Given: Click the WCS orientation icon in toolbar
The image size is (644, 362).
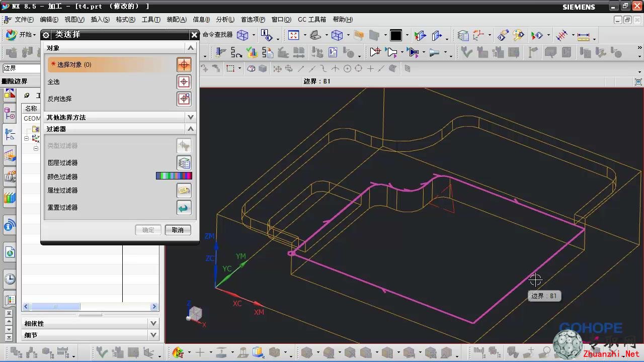Looking at the screenshot, I should tap(478, 35).
